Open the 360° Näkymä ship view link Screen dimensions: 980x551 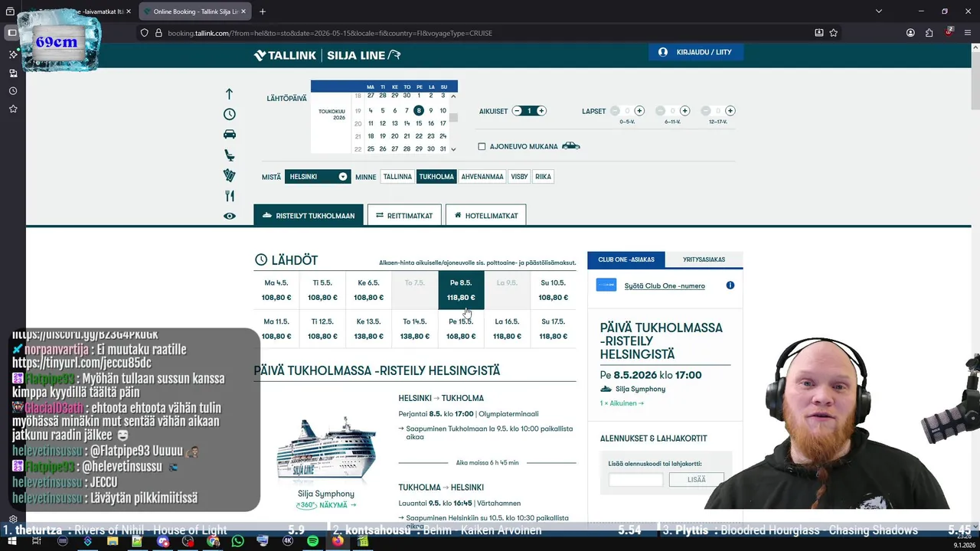coord(326,505)
